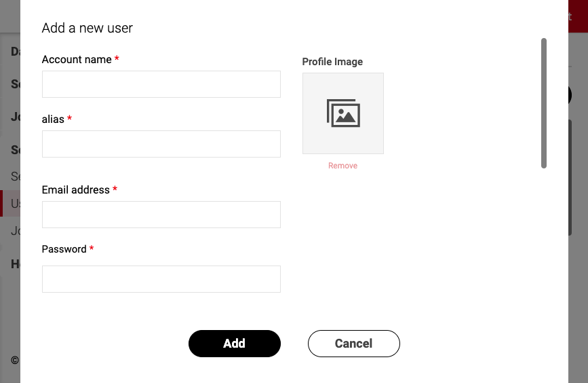Cancel adding a new user
Viewport: 588px width, 383px height.
[x=353, y=344]
